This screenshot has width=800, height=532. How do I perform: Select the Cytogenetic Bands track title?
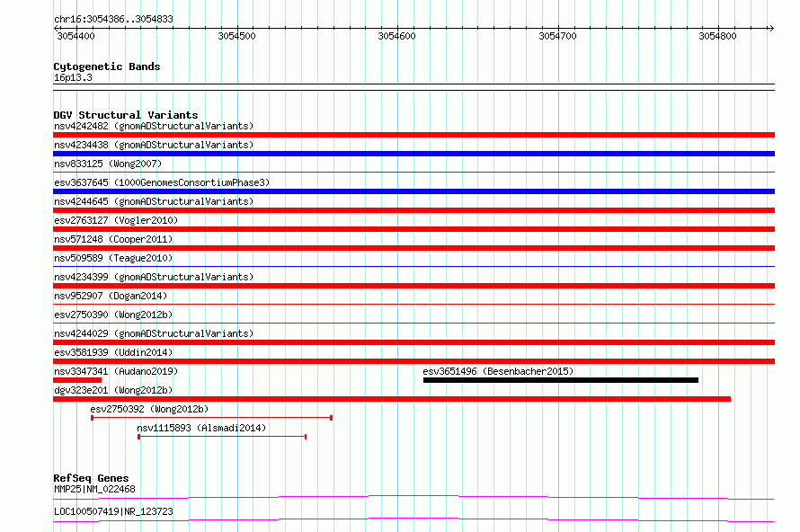[107, 66]
